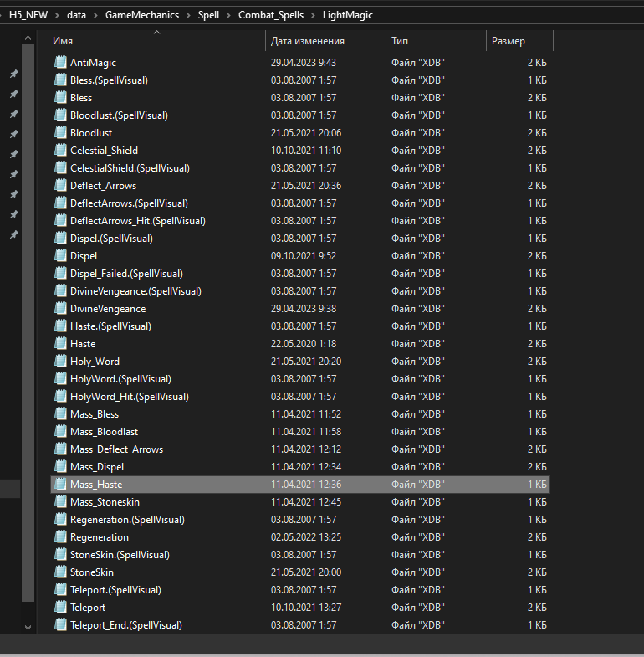Image resolution: width=644 pixels, height=657 pixels.
Task: Click the last pinned quick-access pin icon
Action: point(14,234)
